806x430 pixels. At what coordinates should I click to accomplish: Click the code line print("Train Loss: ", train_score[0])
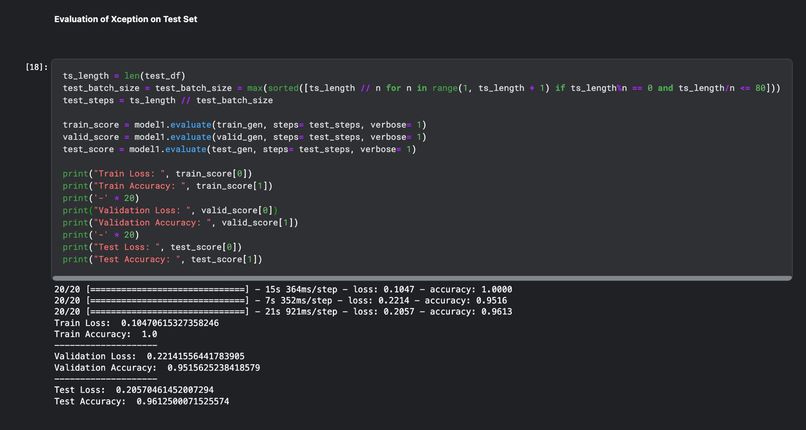pyautogui.click(x=157, y=174)
